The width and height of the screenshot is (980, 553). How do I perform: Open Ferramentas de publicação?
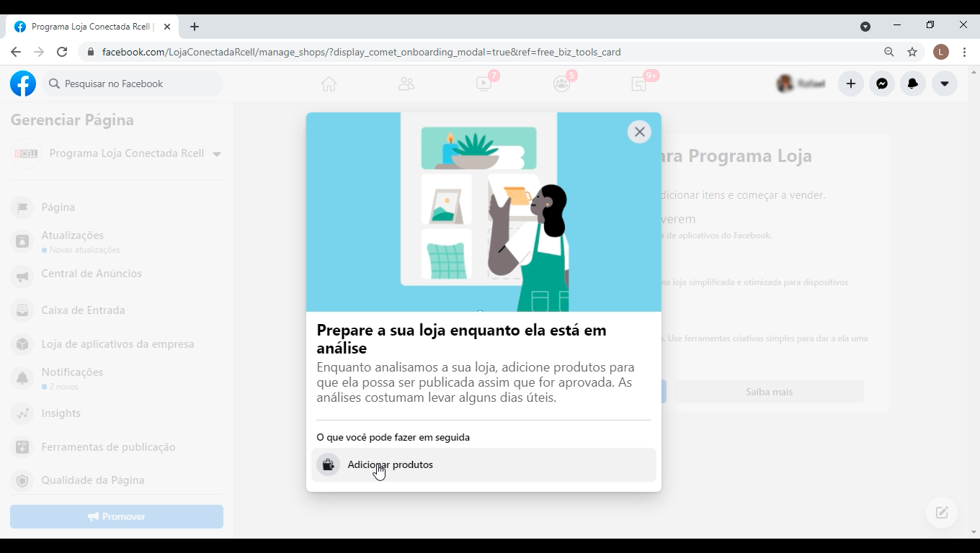coord(117,447)
